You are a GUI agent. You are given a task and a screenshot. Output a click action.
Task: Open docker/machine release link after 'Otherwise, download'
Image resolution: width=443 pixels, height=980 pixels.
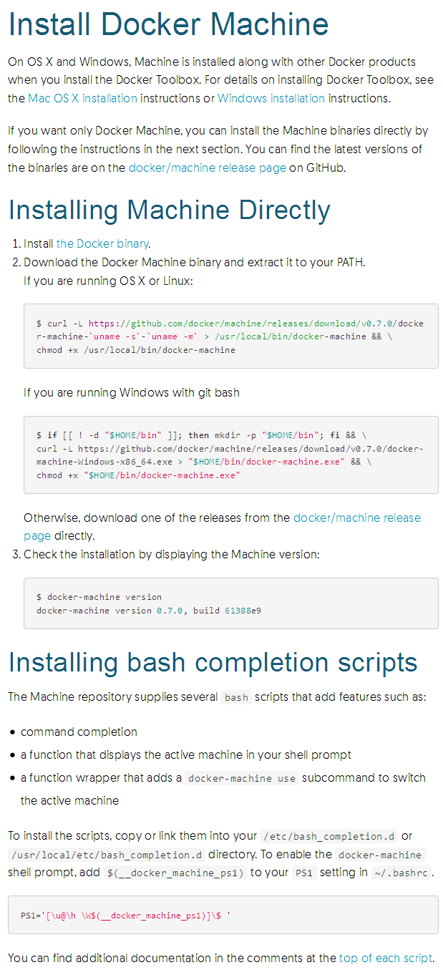[357, 518]
